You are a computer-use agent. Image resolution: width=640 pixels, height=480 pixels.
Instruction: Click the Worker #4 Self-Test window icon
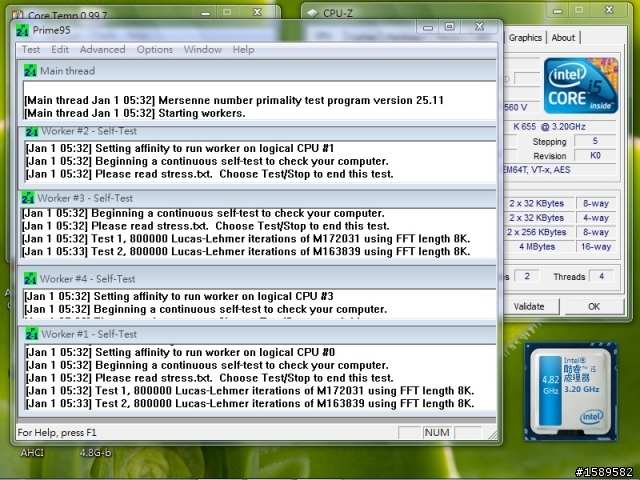click(x=30, y=279)
